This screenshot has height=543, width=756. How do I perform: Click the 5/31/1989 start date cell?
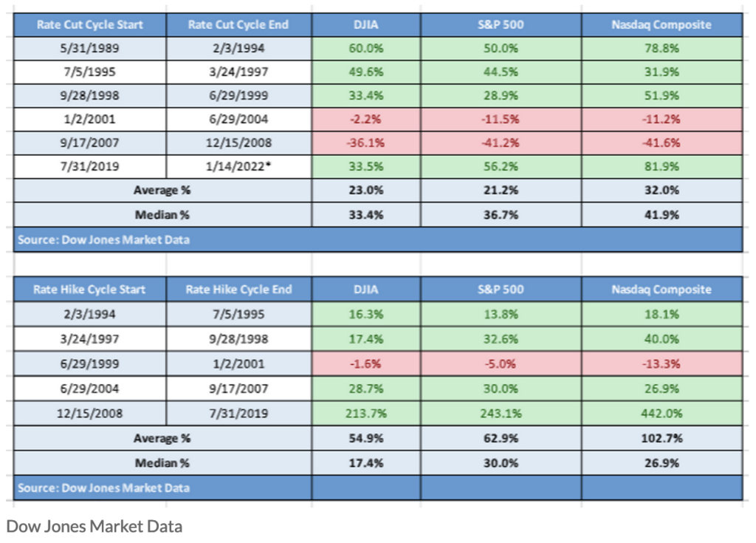pos(89,49)
